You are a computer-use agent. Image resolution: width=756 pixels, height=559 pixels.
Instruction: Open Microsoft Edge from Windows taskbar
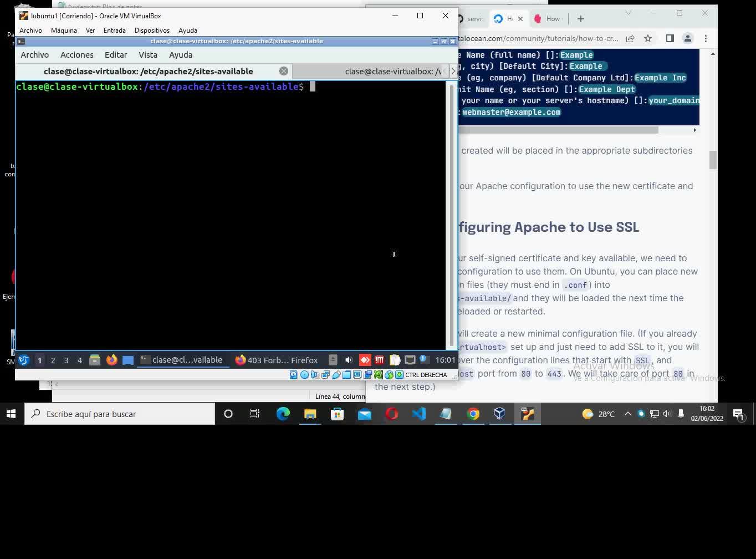pyautogui.click(x=283, y=414)
